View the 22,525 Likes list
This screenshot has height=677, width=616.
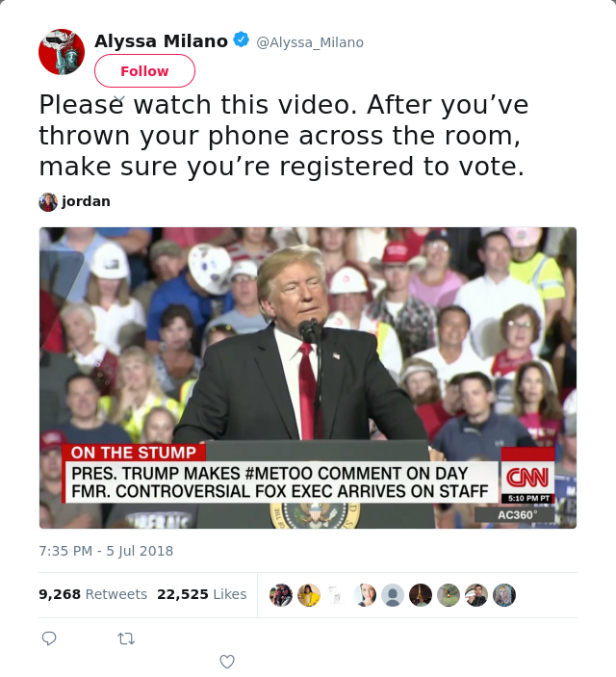coord(201,594)
